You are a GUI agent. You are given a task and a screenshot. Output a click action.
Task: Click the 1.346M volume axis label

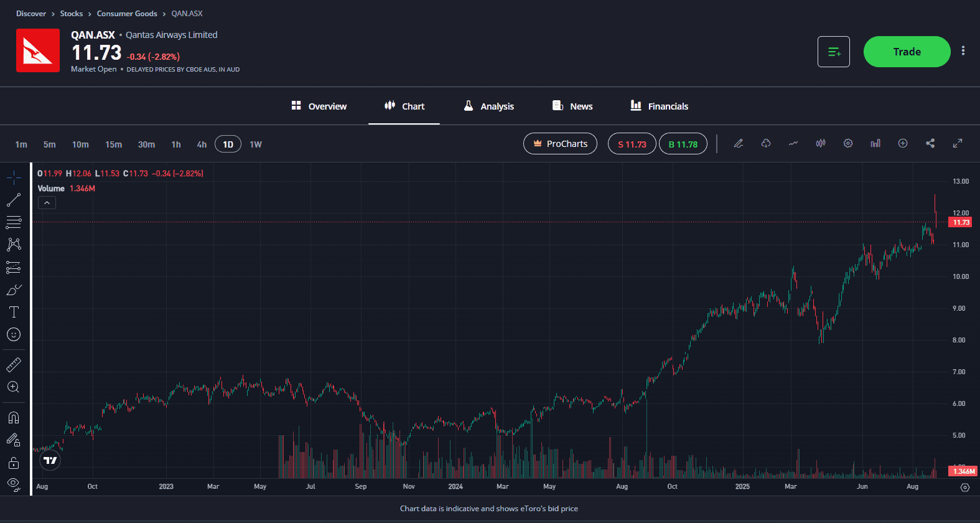point(963,471)
